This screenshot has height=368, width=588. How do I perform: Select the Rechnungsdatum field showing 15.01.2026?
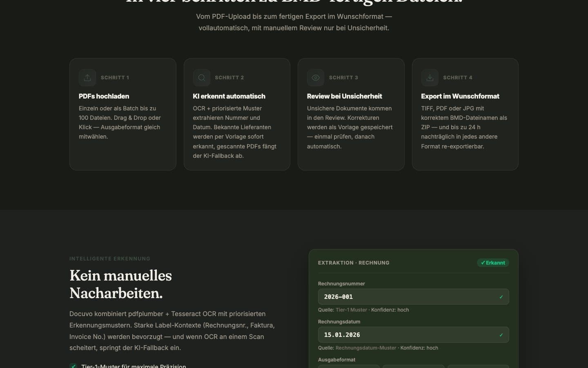[x=413, y=335]
